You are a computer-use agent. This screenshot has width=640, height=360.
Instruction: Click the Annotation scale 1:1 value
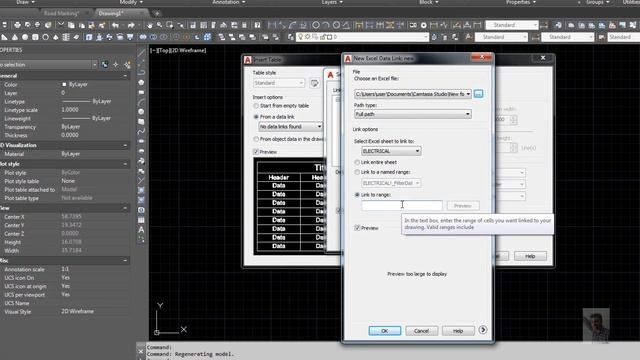click(x=65, y=269)
